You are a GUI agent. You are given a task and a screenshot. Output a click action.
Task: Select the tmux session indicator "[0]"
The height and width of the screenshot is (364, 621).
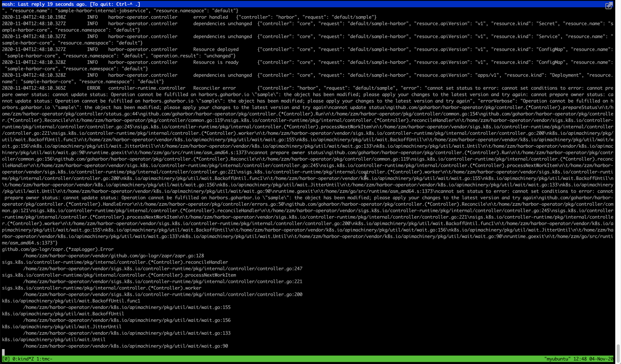tap(5, 359)
